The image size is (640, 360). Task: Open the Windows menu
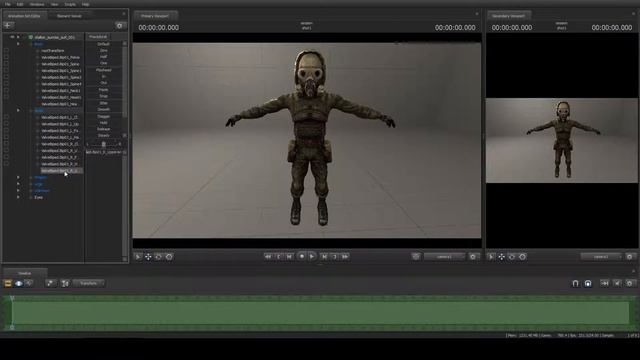[37, 4]
